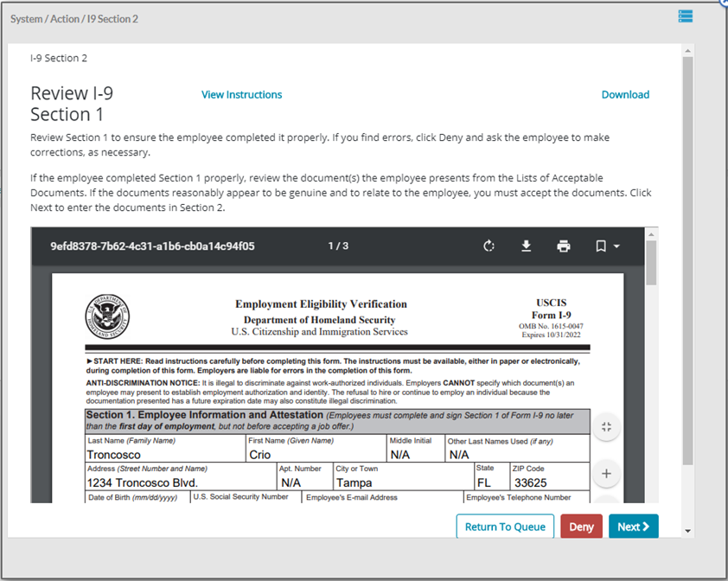Click page scrollbar down arrow
This screenshot has width=728, height=581.
687,531
